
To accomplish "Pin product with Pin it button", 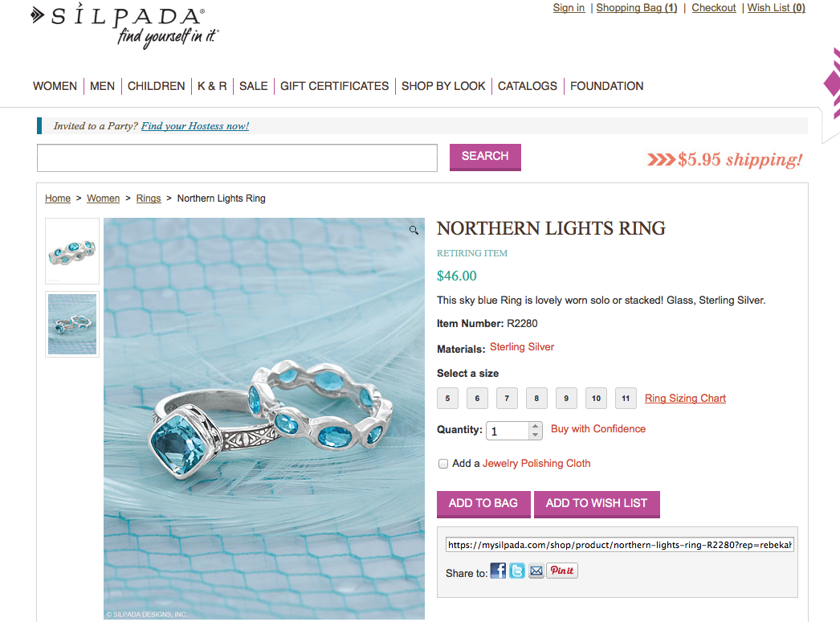I will tap(562, 571).
